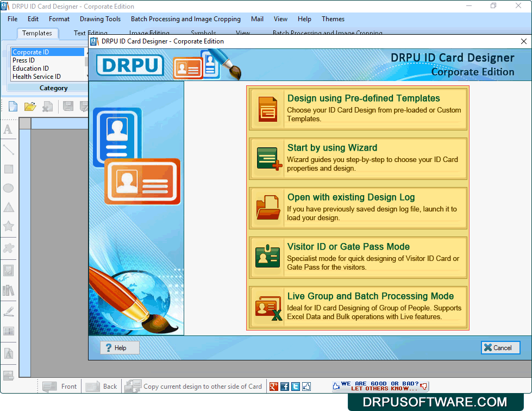Open the File menu
Screen dimensions: 532x411
pos(12,19)
